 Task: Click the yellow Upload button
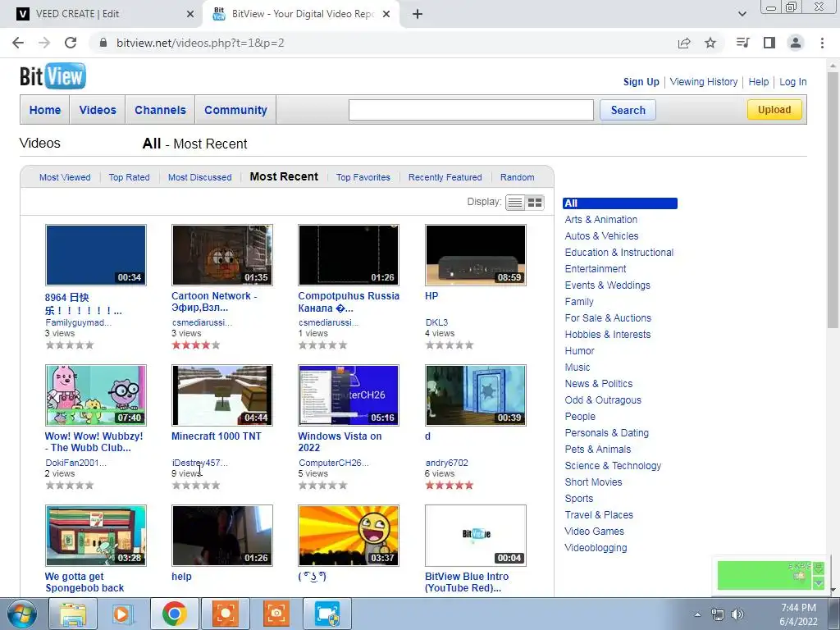(x=774, y=110)
